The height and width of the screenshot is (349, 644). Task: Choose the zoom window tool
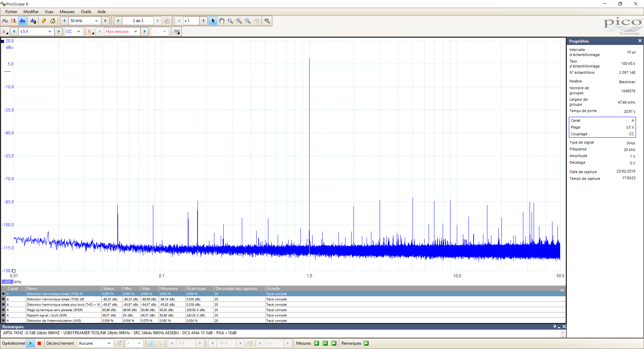(x=230, y=21)
